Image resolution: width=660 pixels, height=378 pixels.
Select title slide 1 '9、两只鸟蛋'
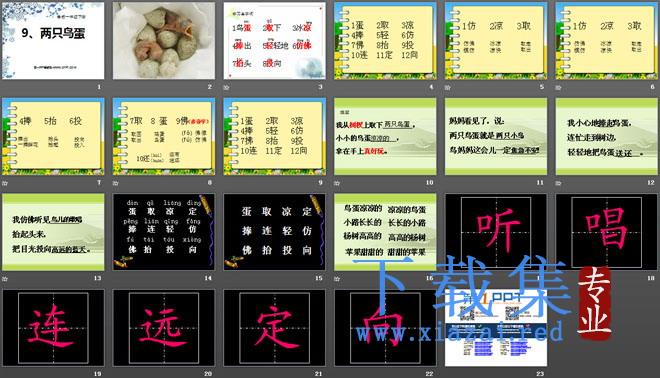[53, 41]
